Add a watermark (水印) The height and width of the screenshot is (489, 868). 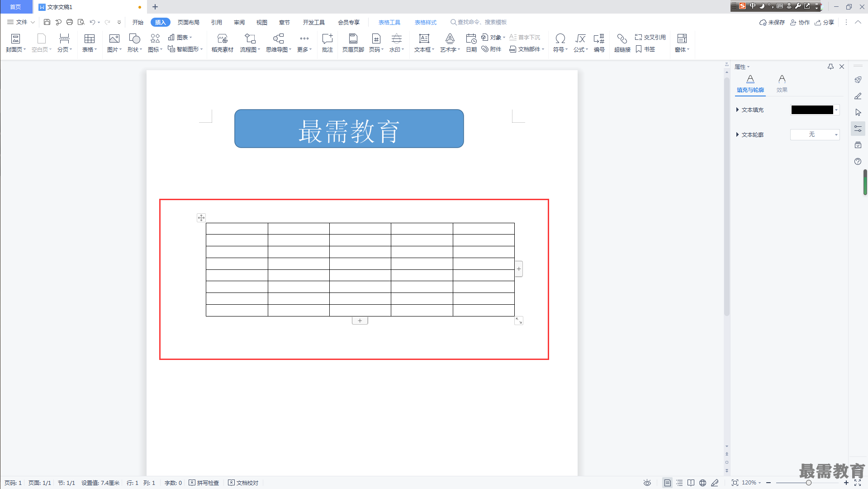[x=397, y=43]
